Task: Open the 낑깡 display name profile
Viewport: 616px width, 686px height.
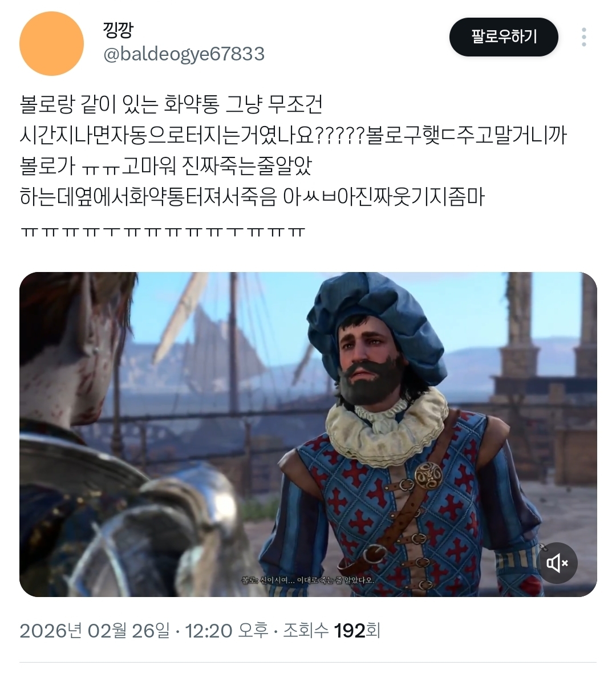Action: coord(118,30)
